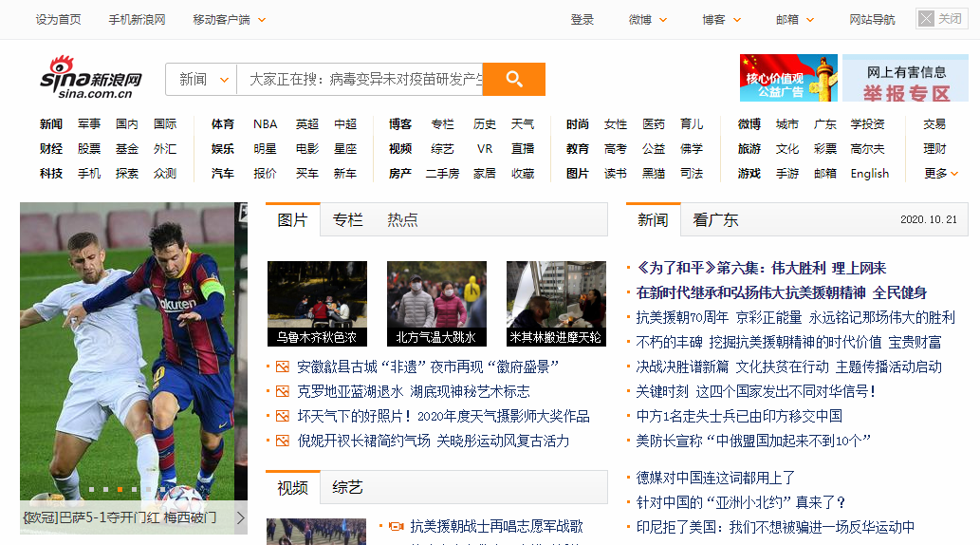
Task: Switch to the 综艺 tab
Action: pyautogui.click(x=347, y=487)
